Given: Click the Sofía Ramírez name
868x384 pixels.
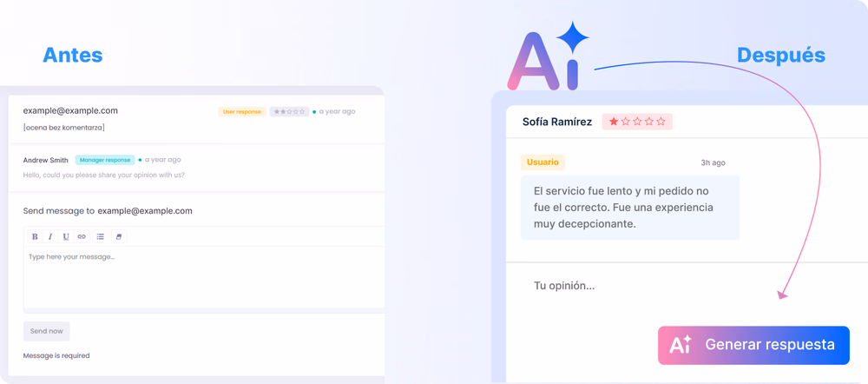Looking at the screenshot, I should (557, 122).
